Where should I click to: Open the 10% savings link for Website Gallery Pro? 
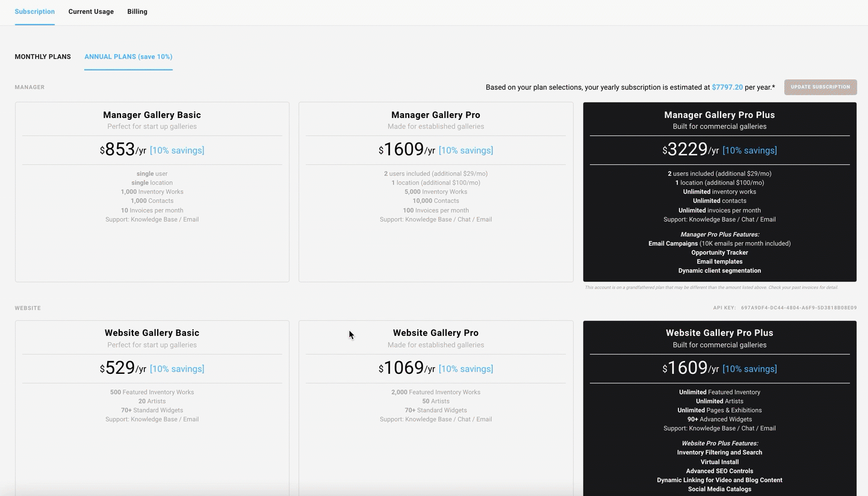(x=466, y=368)
